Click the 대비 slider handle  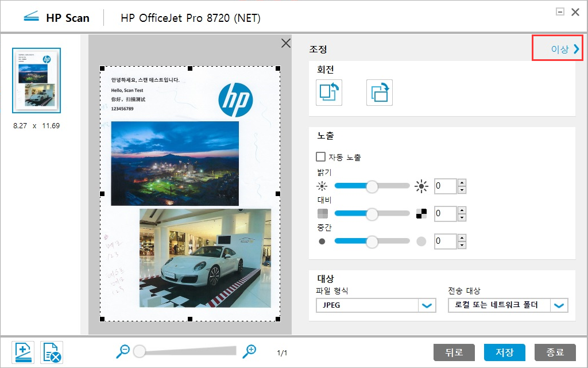[372, 214]
